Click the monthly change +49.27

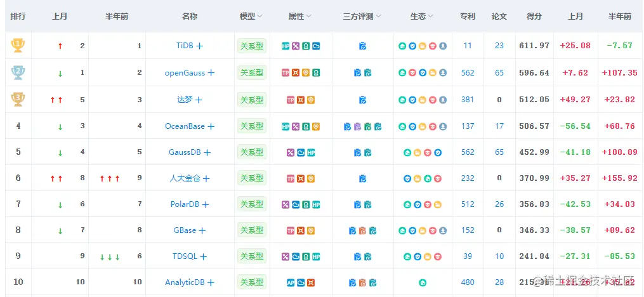tap(575, 100)
